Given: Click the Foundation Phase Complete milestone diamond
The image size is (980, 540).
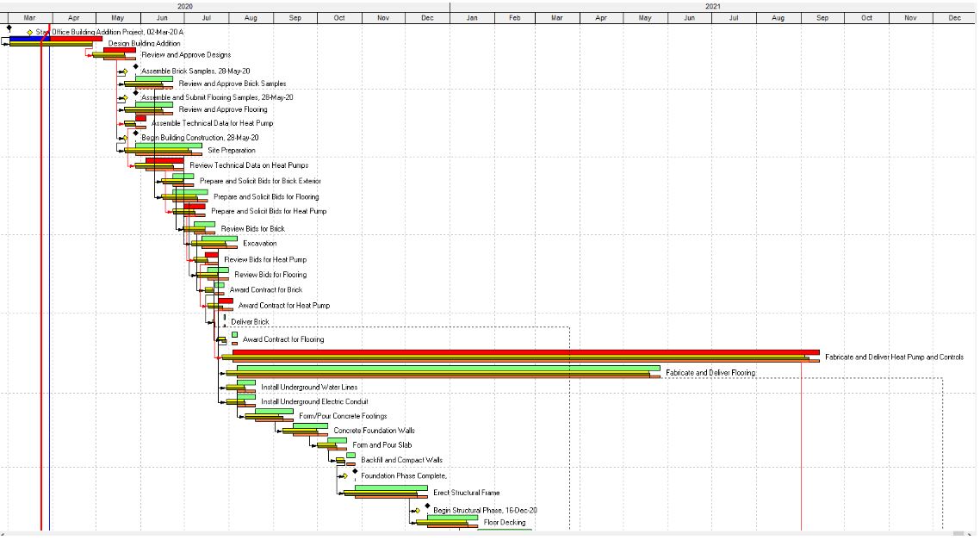Looking at the screenshot, I should click(344, 475).
